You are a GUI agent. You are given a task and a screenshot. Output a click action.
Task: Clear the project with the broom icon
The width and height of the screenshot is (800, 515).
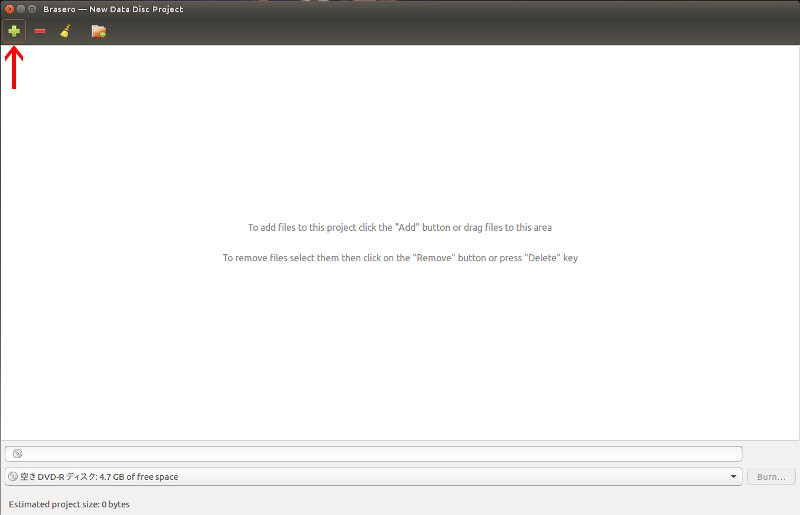(x=65, y=31)
